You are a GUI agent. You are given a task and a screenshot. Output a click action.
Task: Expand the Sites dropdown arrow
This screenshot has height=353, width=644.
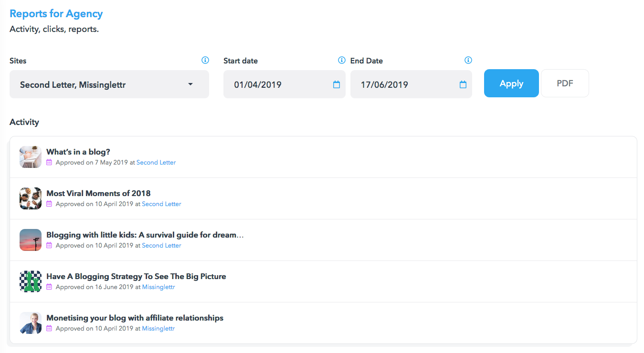coord(190,84)
